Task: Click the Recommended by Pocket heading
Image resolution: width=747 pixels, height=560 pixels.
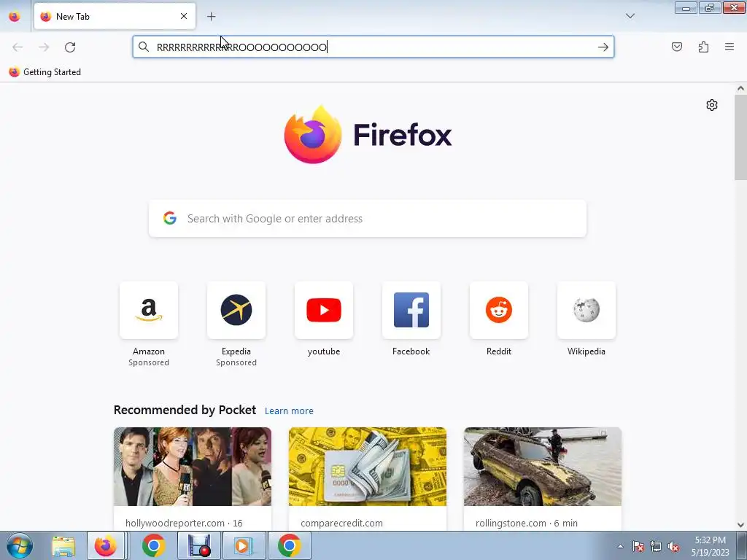Action: pyautogui.click(x=185, y=410)
